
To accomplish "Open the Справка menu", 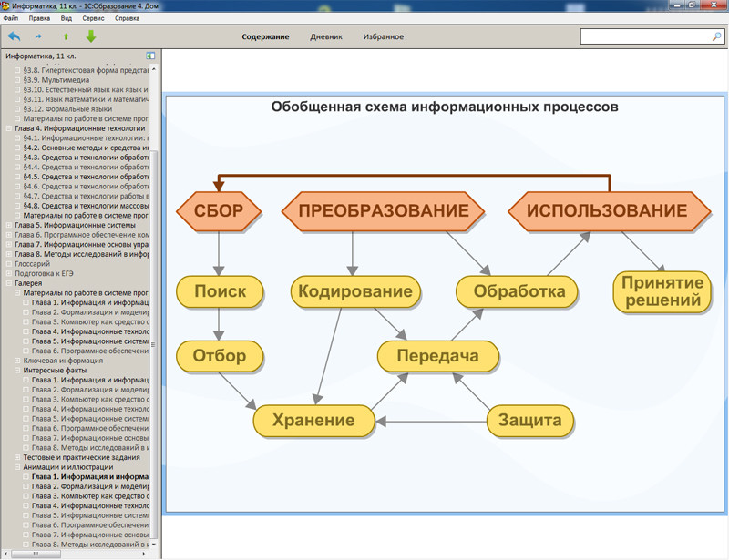I will [x=127, y=18].
